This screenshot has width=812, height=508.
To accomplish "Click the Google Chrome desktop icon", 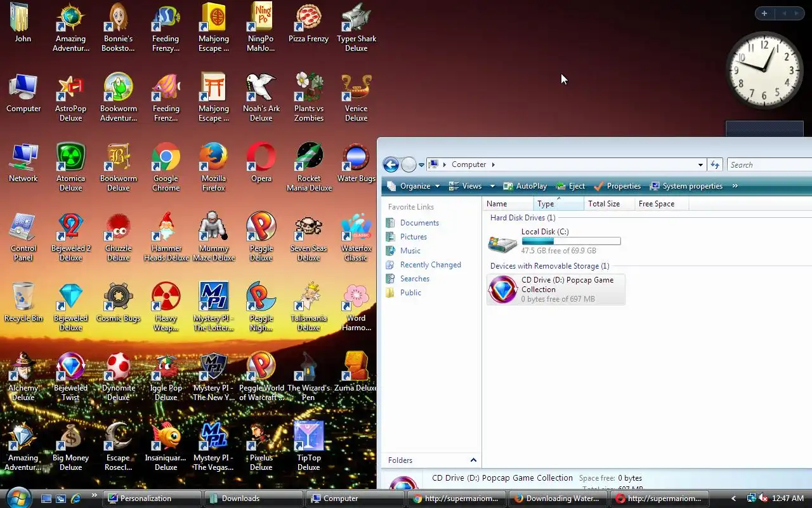I will tap(166, 166).
